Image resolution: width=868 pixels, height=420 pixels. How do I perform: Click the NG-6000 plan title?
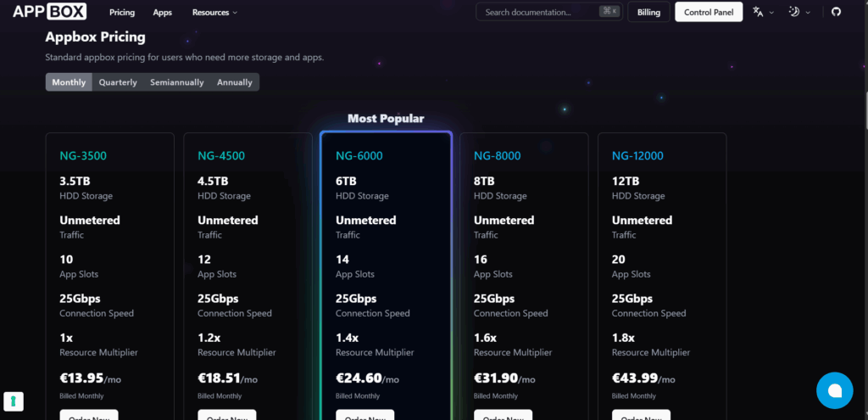359,156
